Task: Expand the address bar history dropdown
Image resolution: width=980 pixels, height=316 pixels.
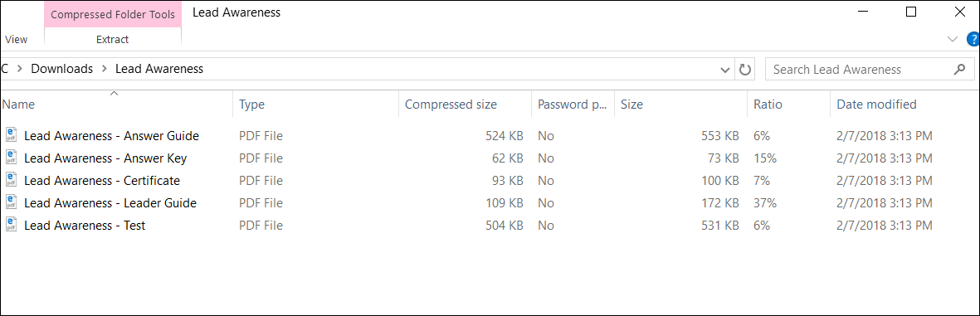Action: tap(725, 70)
